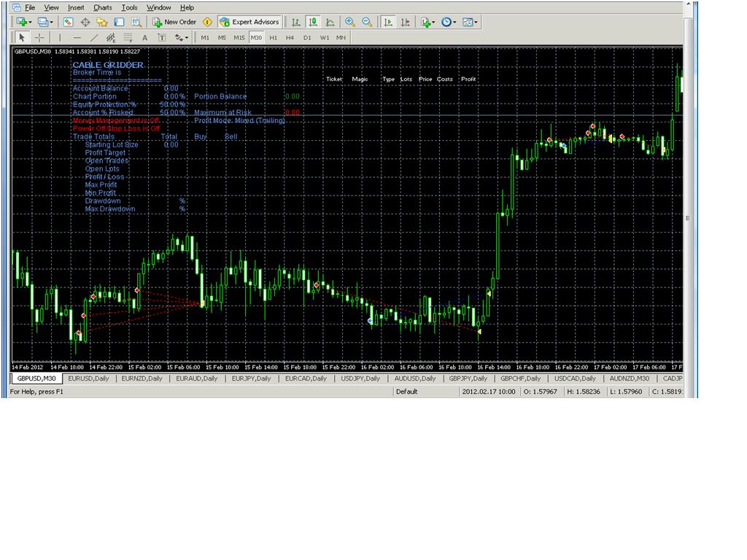Viewport: 747px width, 560px height.
Task: Click the chart's vertical scrollbar handle
Action: point(687,218)
